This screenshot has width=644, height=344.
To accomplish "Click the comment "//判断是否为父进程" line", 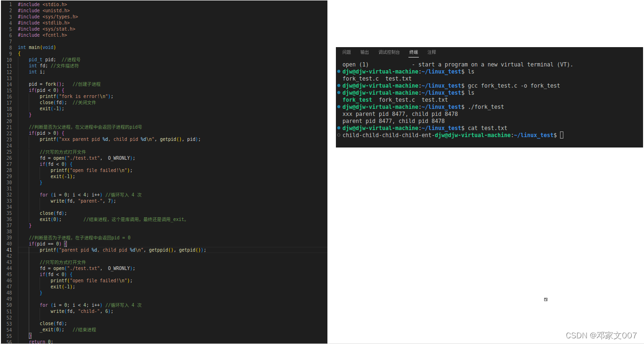I will coord(85,127).
